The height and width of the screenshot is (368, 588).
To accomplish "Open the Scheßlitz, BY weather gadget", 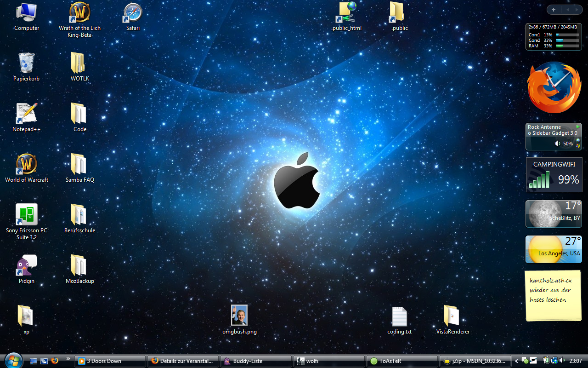I will (554, 213).
